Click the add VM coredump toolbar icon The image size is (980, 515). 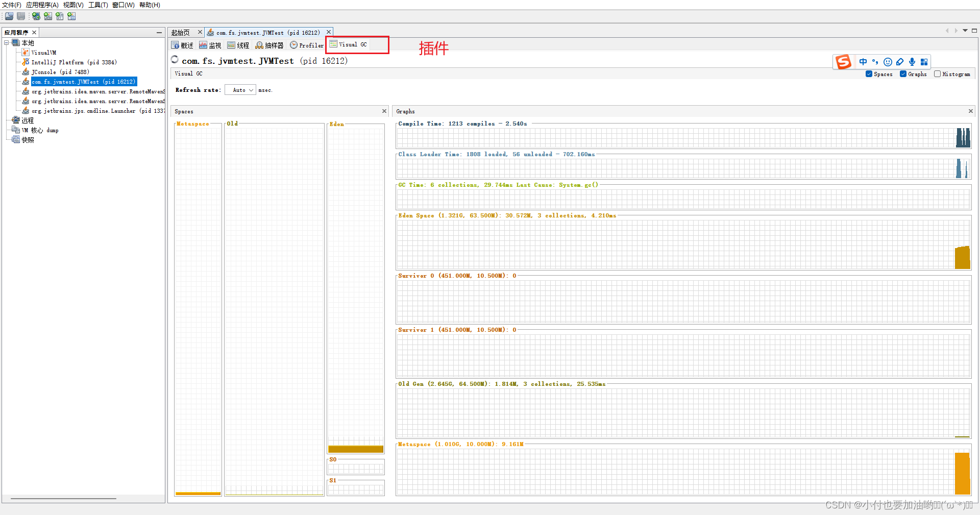point(60,16)
